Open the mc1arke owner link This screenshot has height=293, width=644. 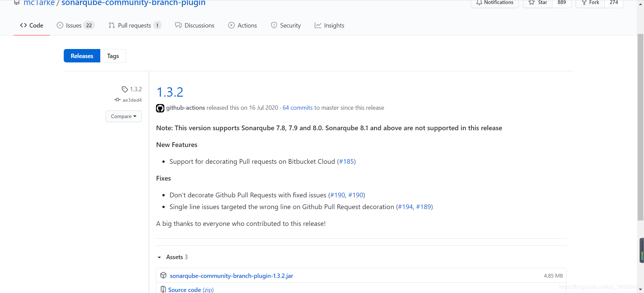click(39, 3)
